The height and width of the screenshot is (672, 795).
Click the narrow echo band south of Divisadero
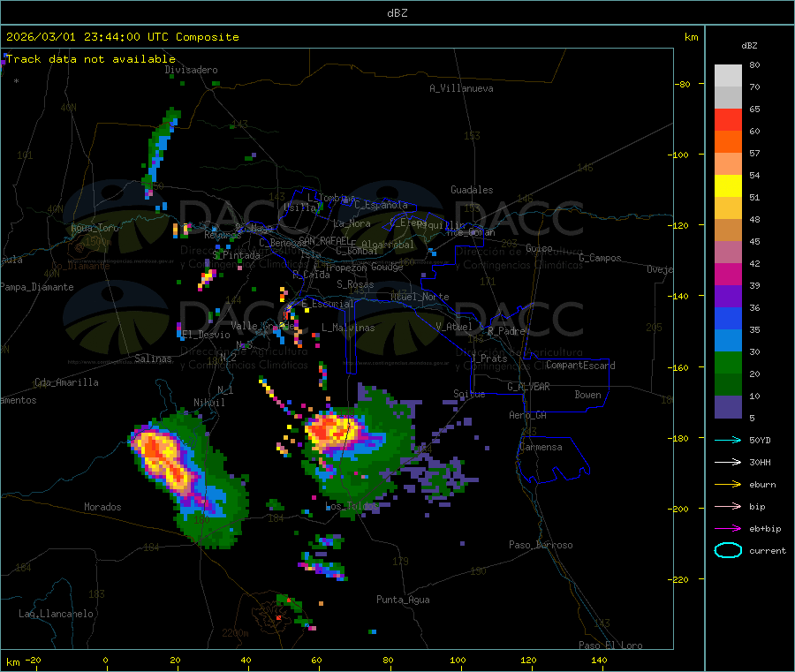pos(162,152)
